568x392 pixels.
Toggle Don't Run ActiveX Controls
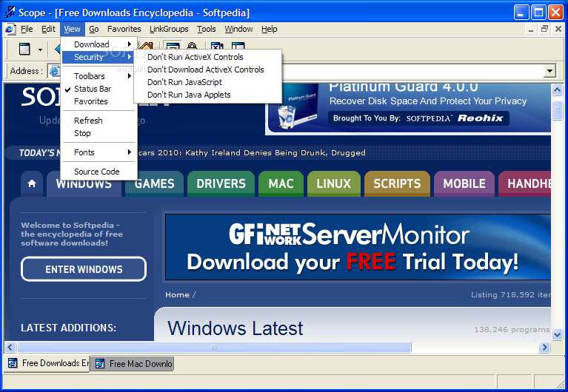point(208,57)
